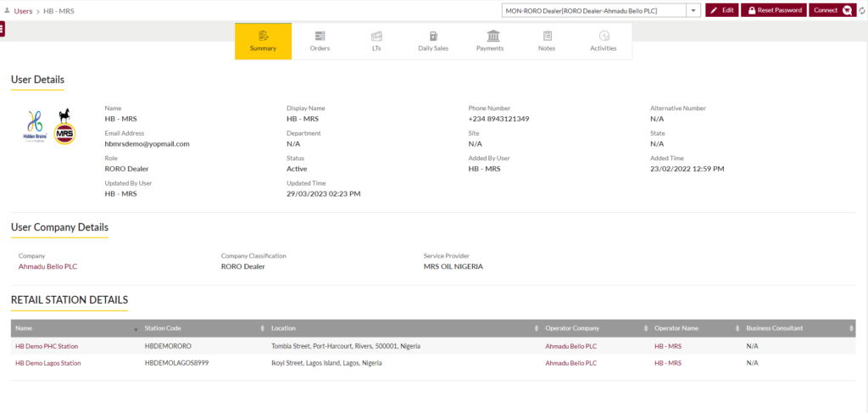Screen dimensions: 868x413
Task: Sort by Operator Name column header
Action: [x=696, y=328]
